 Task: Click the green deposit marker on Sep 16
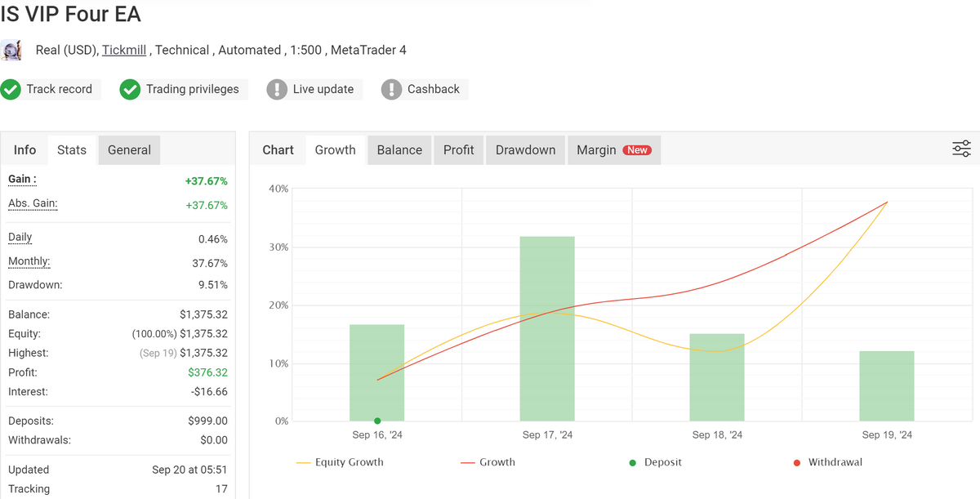click(377, 421)
